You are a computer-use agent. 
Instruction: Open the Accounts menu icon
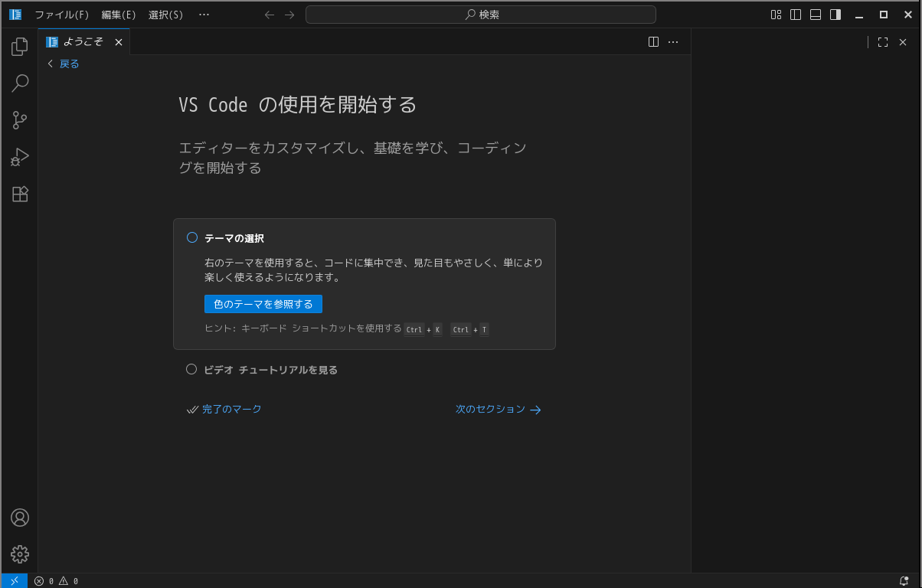pyautogui.click(x=20, y=518)
